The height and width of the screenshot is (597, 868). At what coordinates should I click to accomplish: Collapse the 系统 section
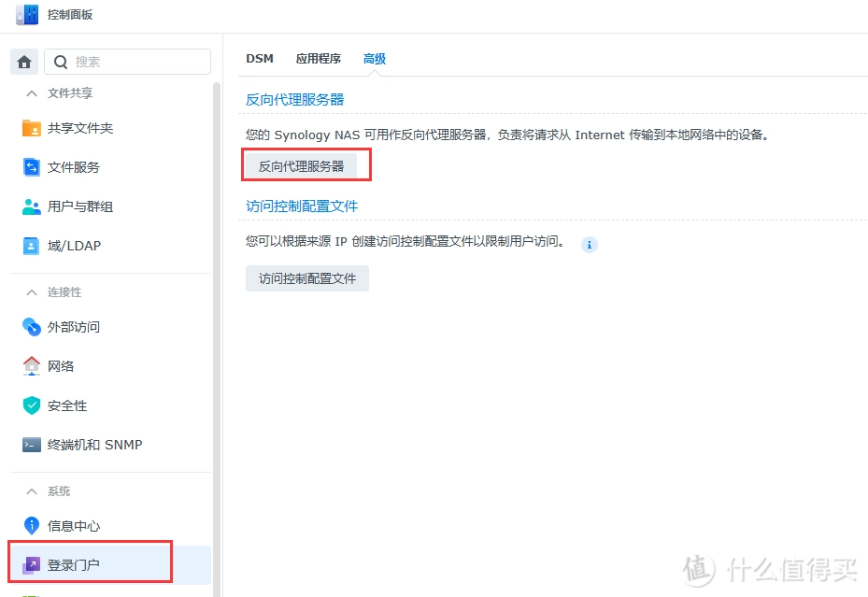click(x=32, y=491)
